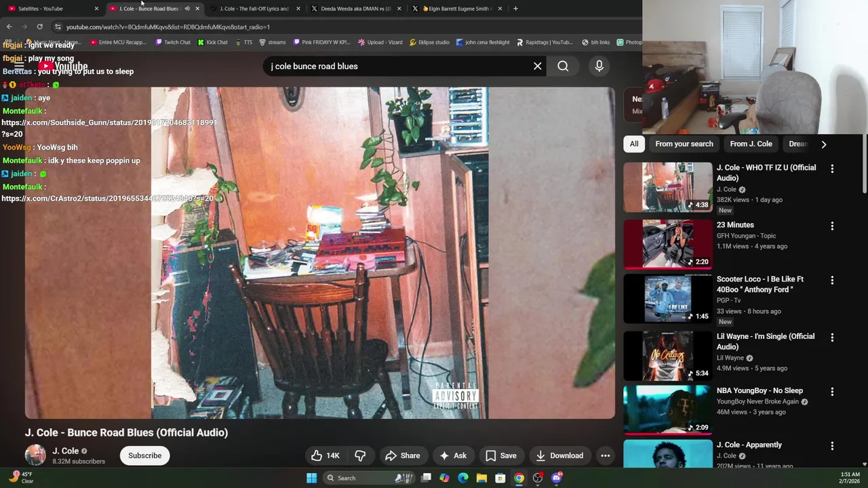Play the 23 Minutes thumbnail
Screen dimensions: 868x488
(x=668, y=244)
